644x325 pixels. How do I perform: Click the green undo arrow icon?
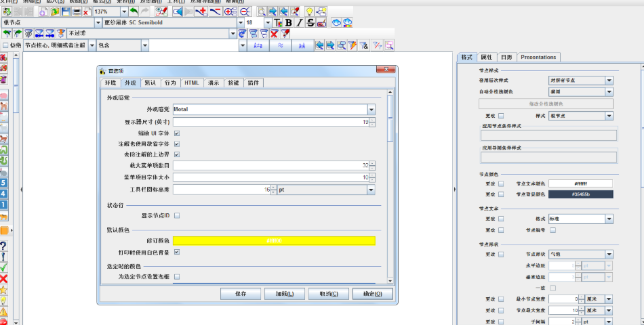tap(134, 12)
